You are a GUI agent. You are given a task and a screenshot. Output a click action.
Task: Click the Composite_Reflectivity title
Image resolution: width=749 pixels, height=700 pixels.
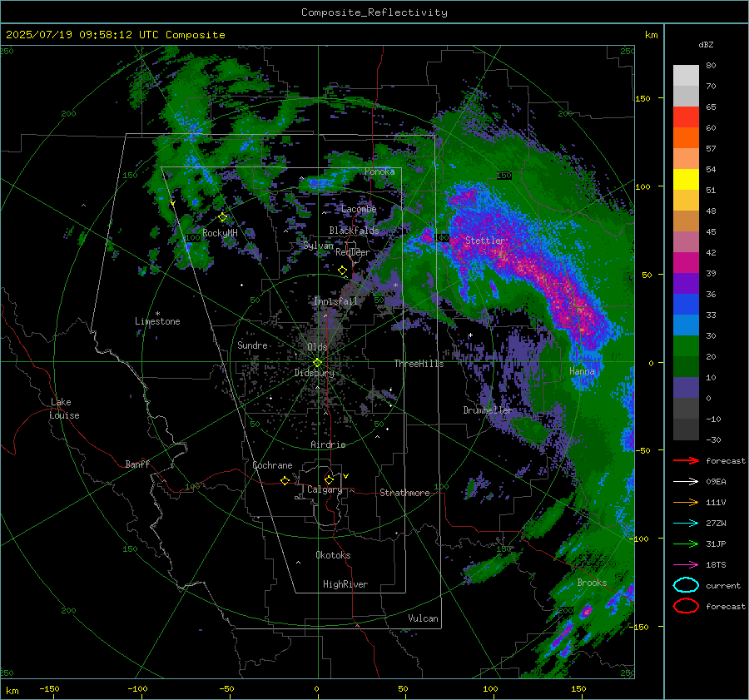[374, 12]
